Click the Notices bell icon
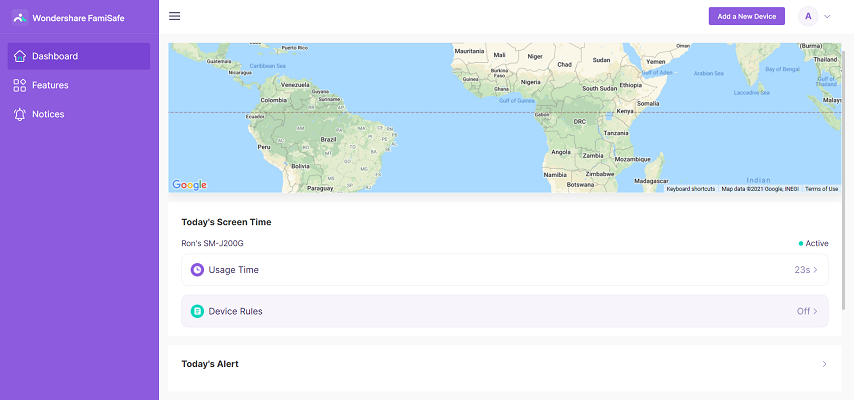This screenshot has height=400, width=854. coord(20,114)
